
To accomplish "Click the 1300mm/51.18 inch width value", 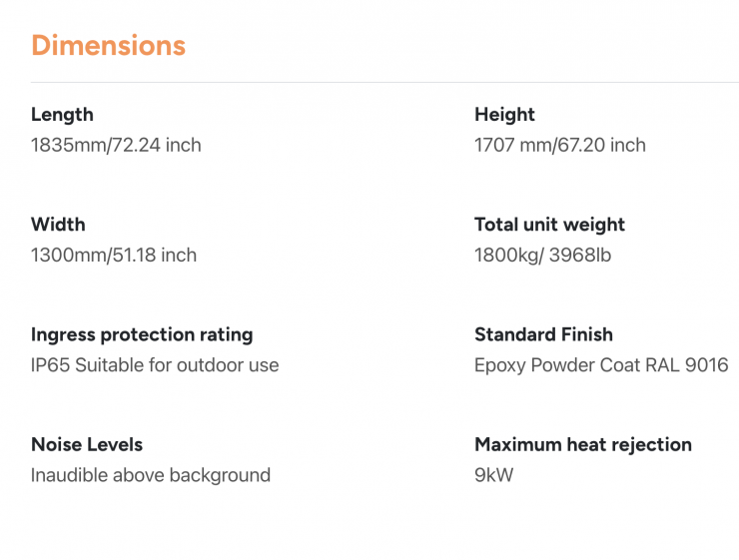I will pyautogui.click(x=114, y=256).
